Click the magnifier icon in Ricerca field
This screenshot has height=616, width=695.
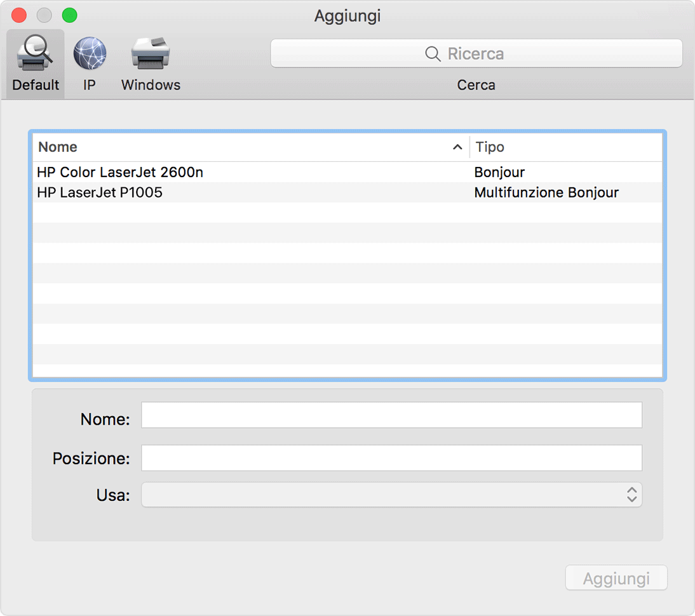[x=433, y=53]
